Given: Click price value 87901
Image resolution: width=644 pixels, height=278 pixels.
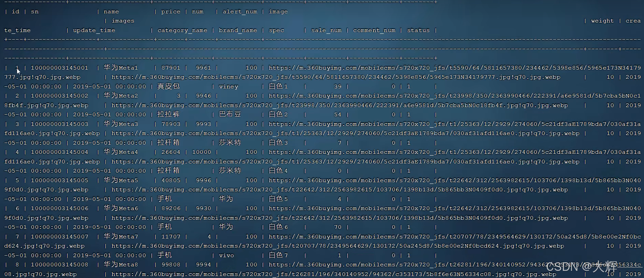Looking at the screenshot, I should coord(171,68).
